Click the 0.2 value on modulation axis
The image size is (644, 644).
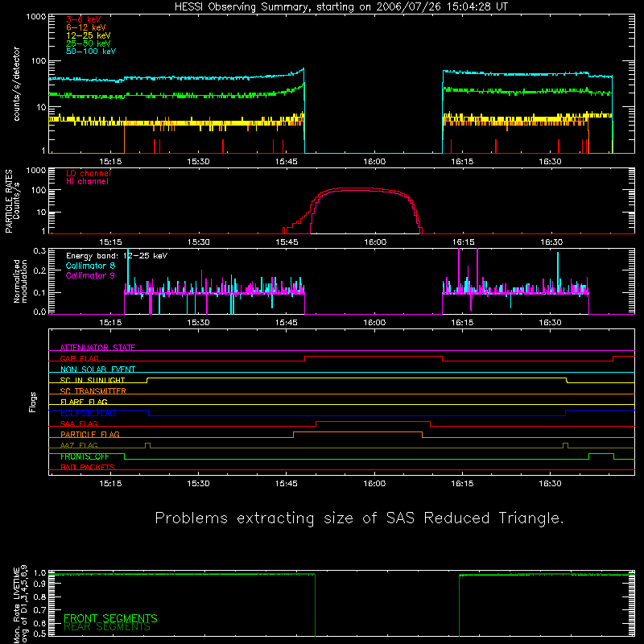pos(39,270)
